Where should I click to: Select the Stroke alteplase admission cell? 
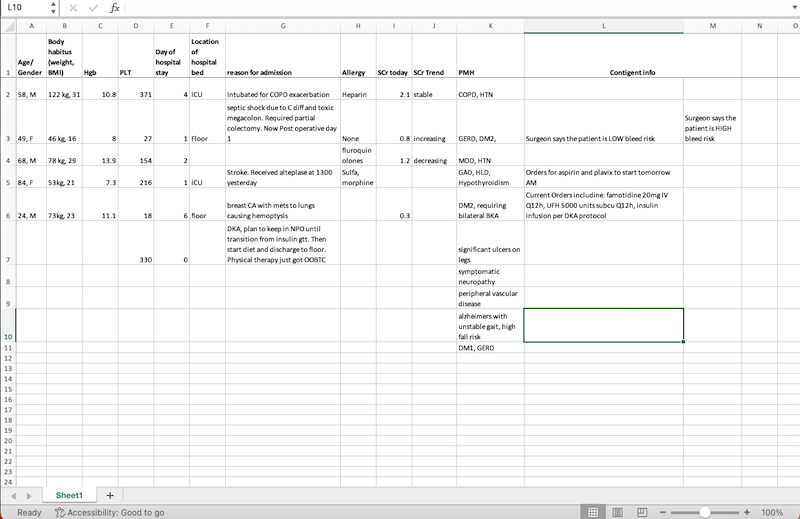tap(283, 177)
